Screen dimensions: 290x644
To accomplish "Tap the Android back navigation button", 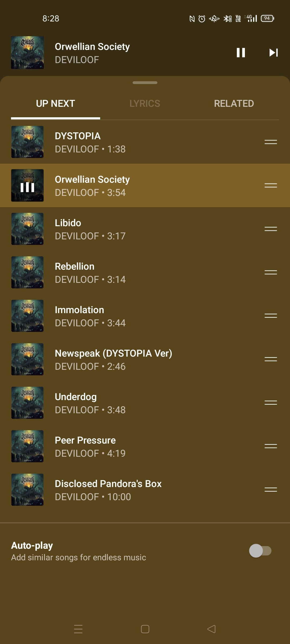I will [x=212, y=629].
